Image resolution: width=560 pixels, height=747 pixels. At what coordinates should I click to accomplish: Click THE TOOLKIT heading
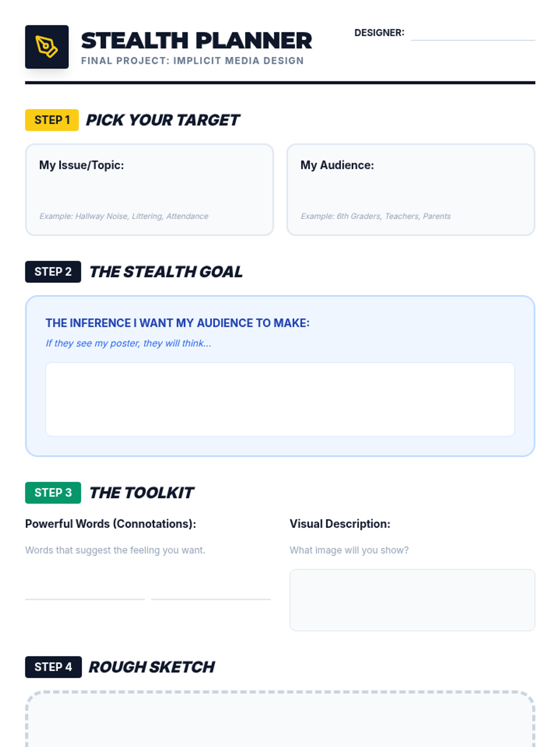tap(141, 493)
